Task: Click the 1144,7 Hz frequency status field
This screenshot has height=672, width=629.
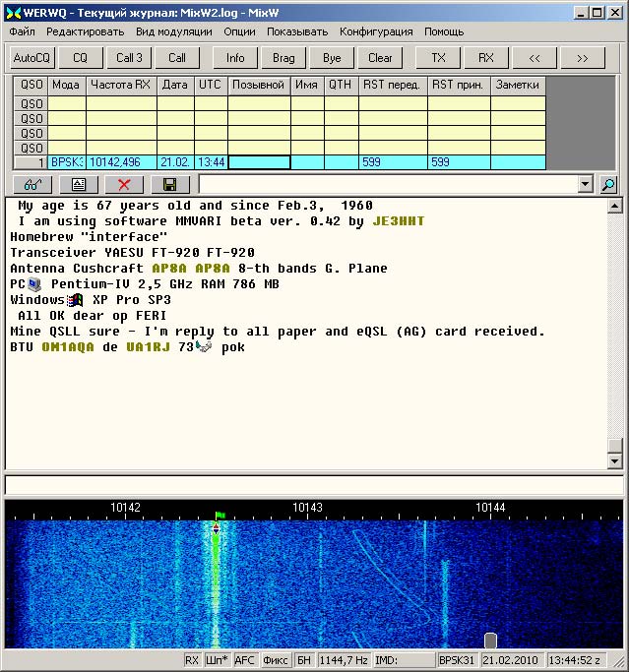Action: [x=344, y=660]
